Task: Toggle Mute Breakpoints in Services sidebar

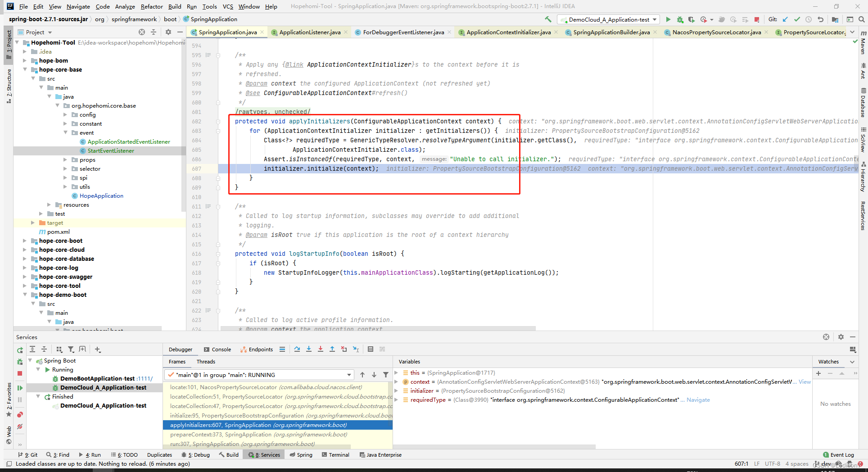Action: 20,426
